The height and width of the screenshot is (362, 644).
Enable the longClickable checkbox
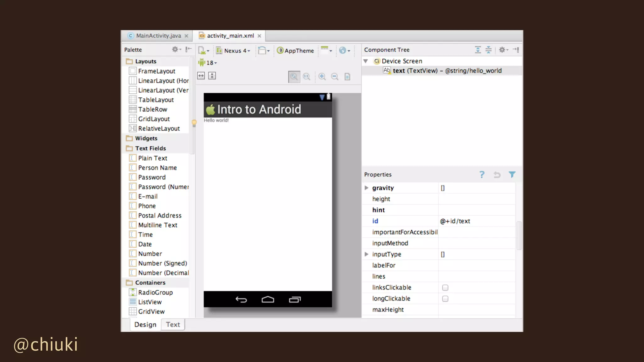445,299
